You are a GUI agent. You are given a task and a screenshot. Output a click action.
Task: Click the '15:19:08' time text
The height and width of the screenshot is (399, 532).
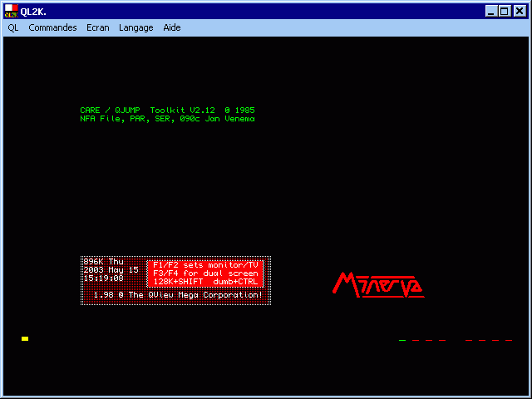tap(103, 278)
